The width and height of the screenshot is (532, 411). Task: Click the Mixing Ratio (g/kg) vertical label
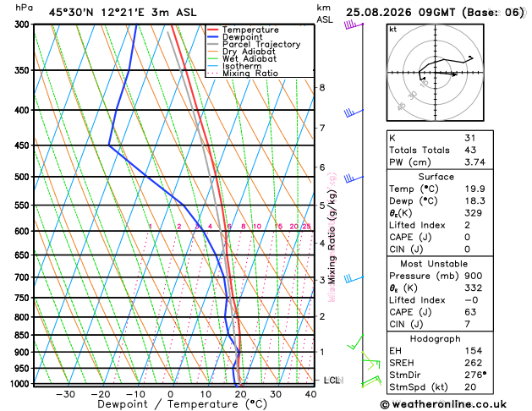tap(332, 237)
